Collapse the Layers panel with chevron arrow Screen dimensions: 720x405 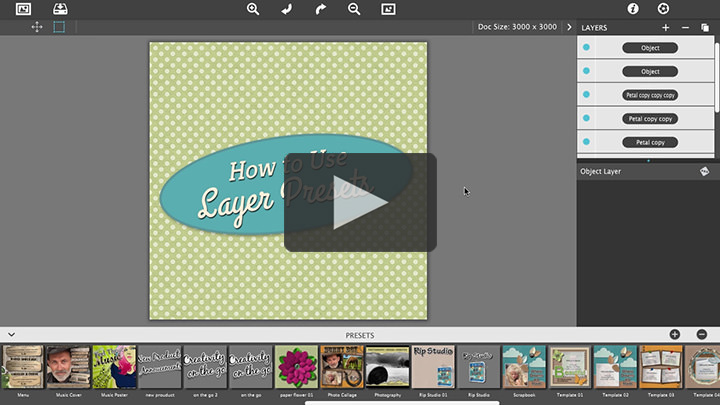[x=569, y=27]
